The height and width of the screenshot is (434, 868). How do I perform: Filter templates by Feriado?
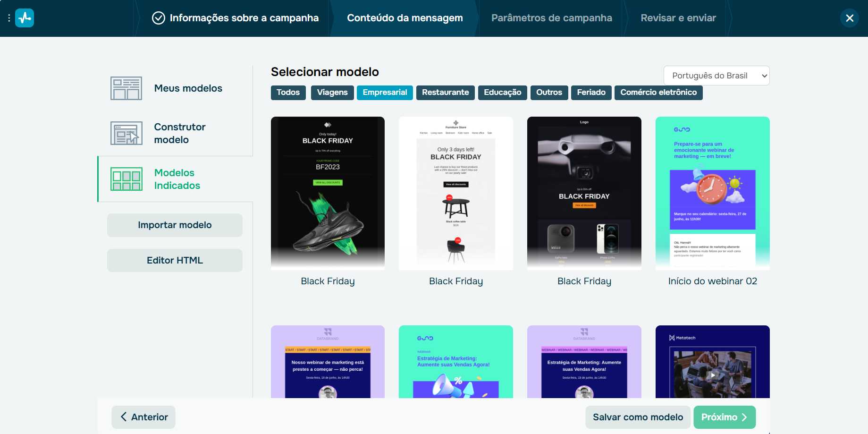tap(591, 93)
